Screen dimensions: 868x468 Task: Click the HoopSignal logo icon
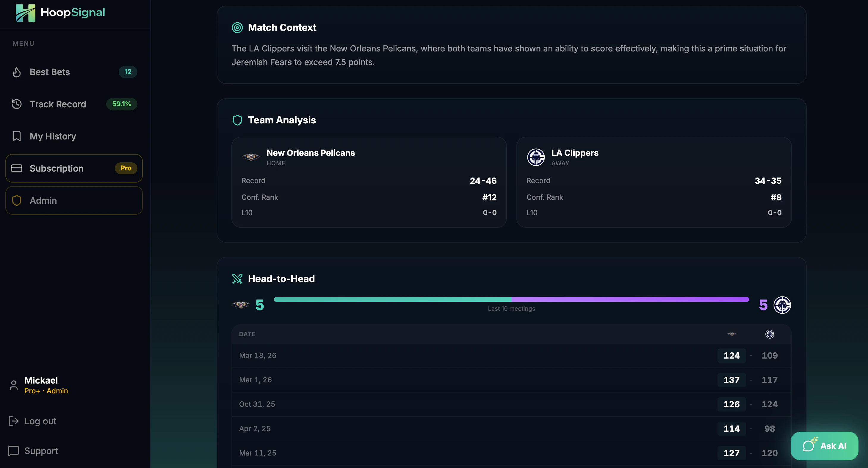[25, 13]
